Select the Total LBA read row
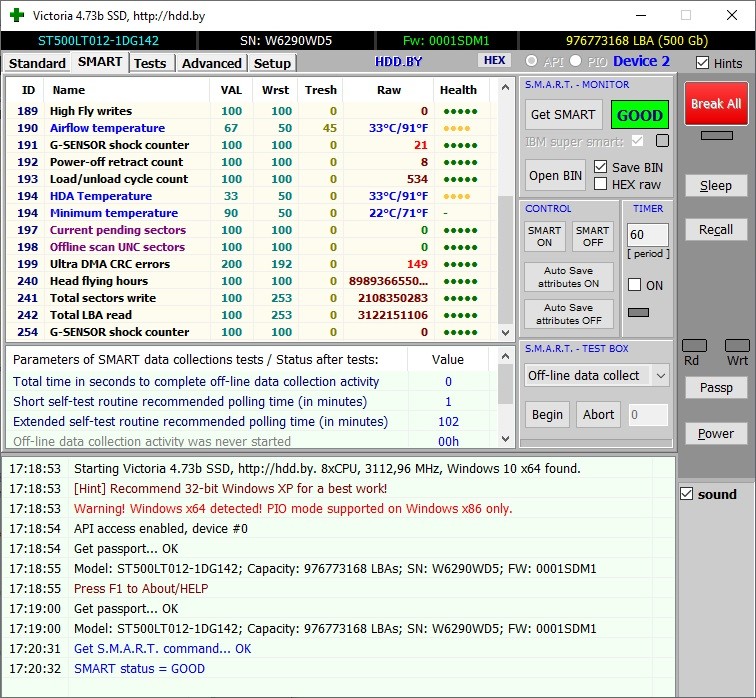 pos(251,315)
